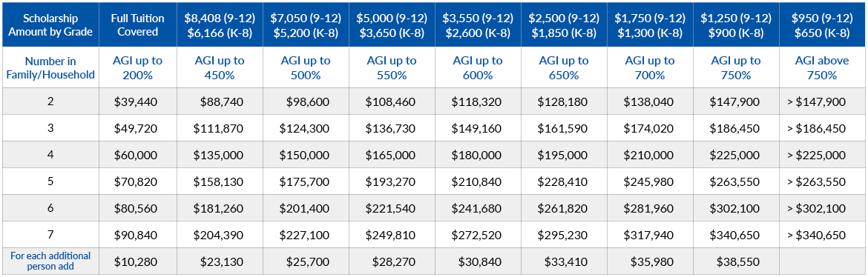Click the > $340,650 cell
Screen dimensions: 868x277
click(x=821, y=235)
